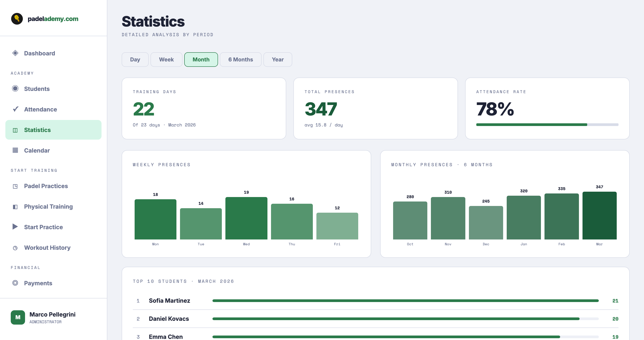
Task: Switch to the Day period tab
Action: [135, 59]
